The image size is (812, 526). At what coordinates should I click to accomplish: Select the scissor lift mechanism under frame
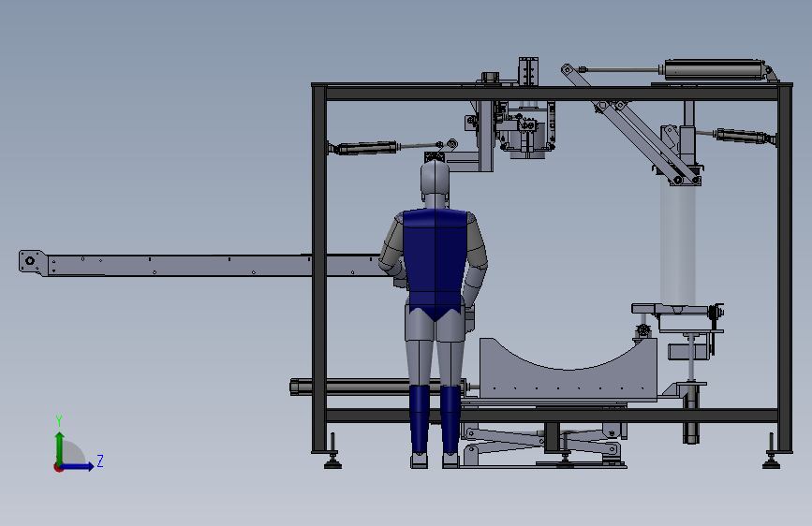544,446
